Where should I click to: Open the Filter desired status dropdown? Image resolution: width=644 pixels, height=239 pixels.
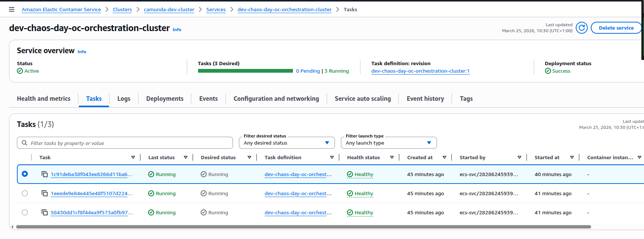coord(287,143)
